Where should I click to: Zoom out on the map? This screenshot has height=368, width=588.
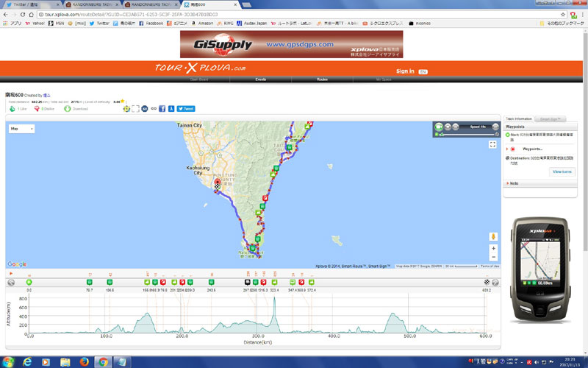(x=493, y=257)
